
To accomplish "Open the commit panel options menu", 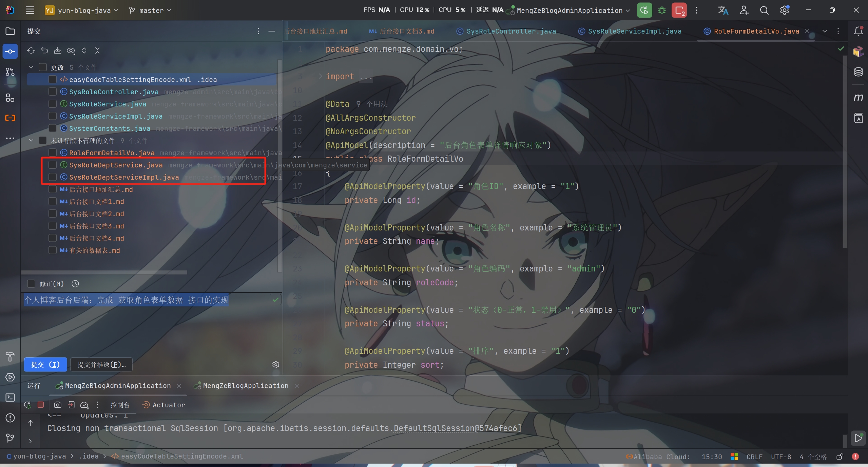I will click(x=258, y=31).
